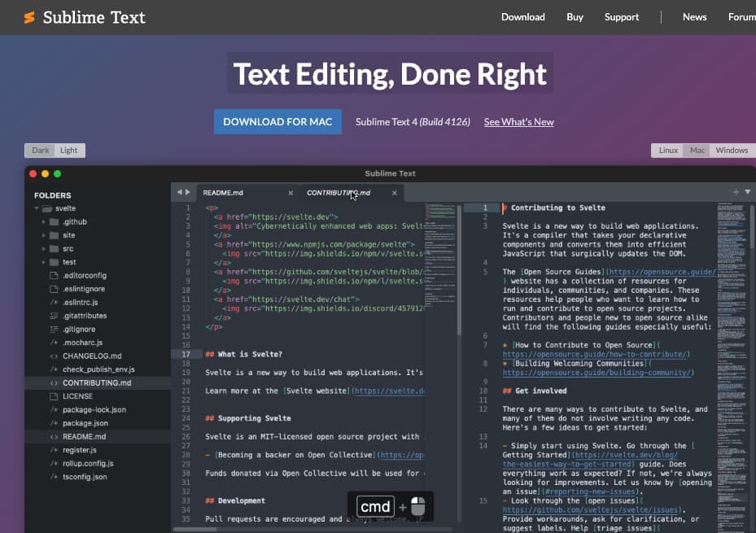Screen dimensions: 756x533
Task: Close the CONTRIBUTING.md tab
Action: click(395, 193)
